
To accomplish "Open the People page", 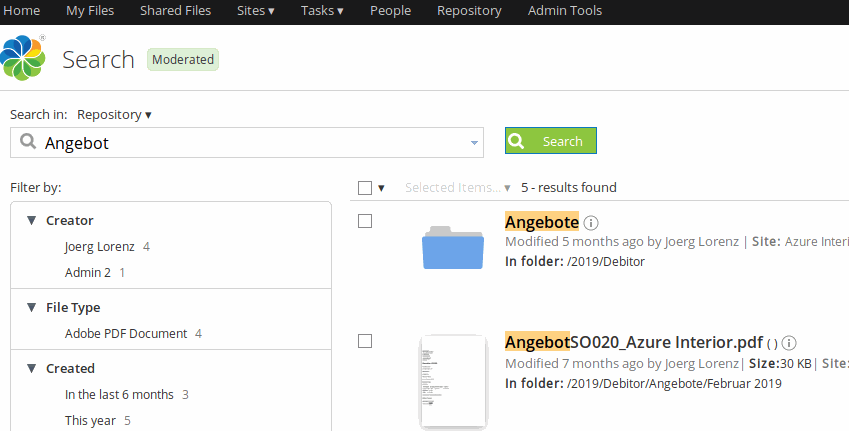I will point(390,11).
